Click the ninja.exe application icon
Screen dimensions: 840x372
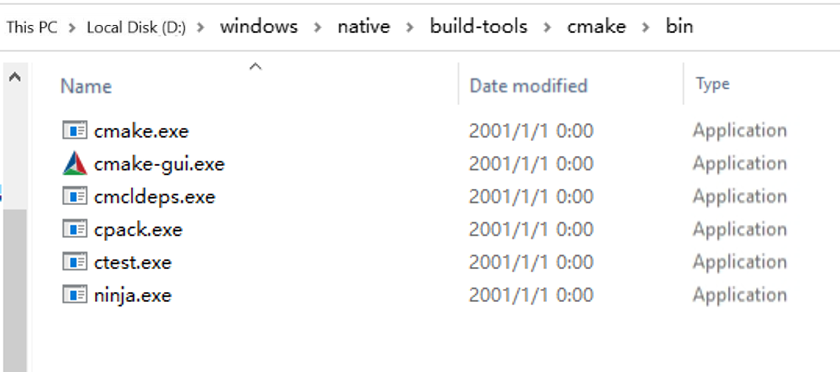(74, 295)
